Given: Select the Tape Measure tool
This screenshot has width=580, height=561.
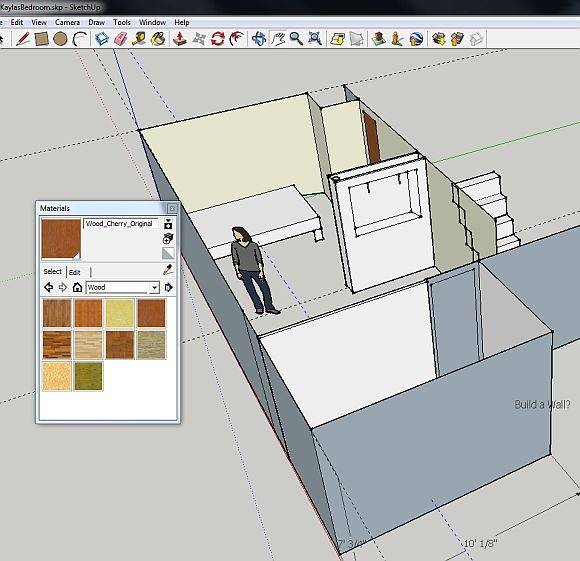Looking at the screenshot, I should tap(139, 39).
